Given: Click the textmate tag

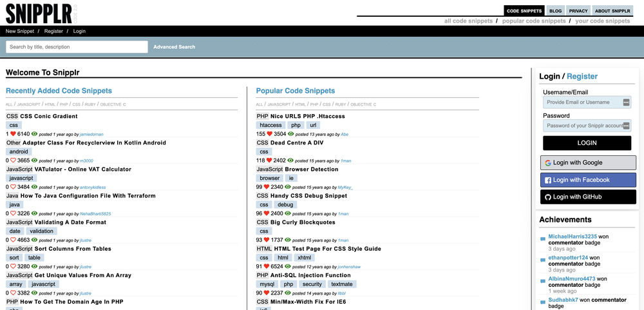Looking at the screenshot, I should point(343,284).
